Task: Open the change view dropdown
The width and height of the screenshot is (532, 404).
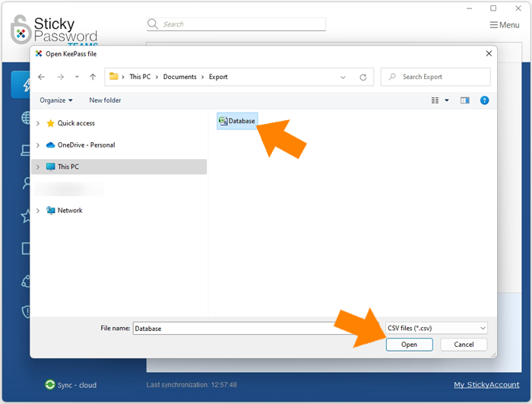Action: [446, 100]
